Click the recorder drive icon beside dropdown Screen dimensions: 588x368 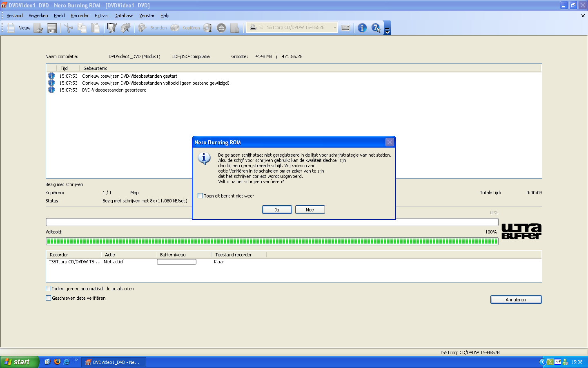tap(345, 28)
